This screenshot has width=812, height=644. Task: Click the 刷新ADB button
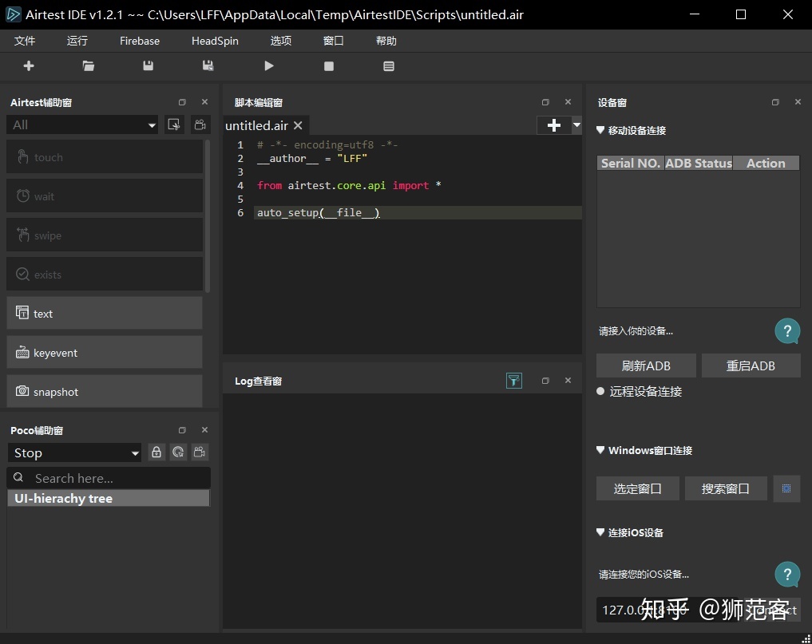pos(646,366)
